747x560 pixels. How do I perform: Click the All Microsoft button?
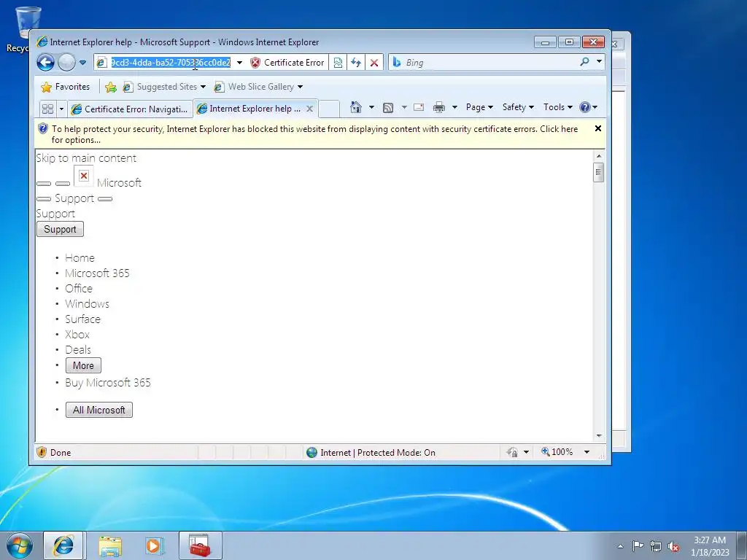click(99, 410)
